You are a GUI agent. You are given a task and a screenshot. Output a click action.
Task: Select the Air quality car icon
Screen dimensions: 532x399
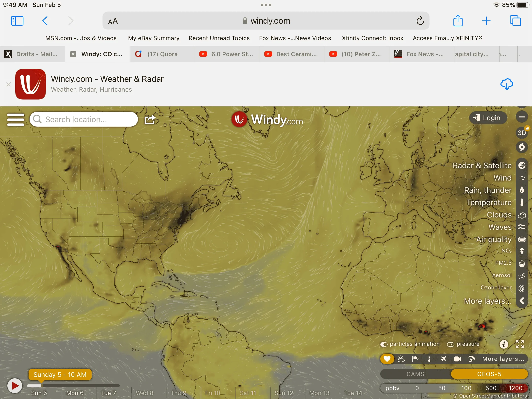pos(522,239)
